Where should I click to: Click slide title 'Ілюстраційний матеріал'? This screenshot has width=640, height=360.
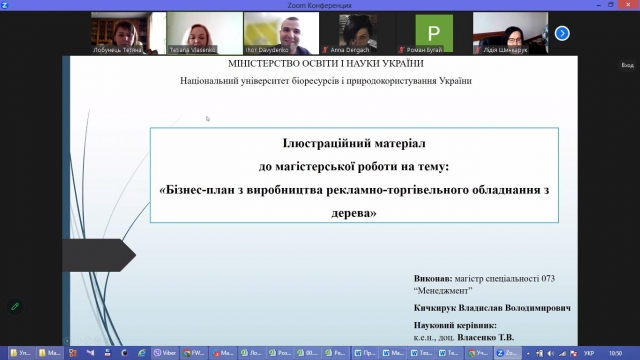(354, 143)
